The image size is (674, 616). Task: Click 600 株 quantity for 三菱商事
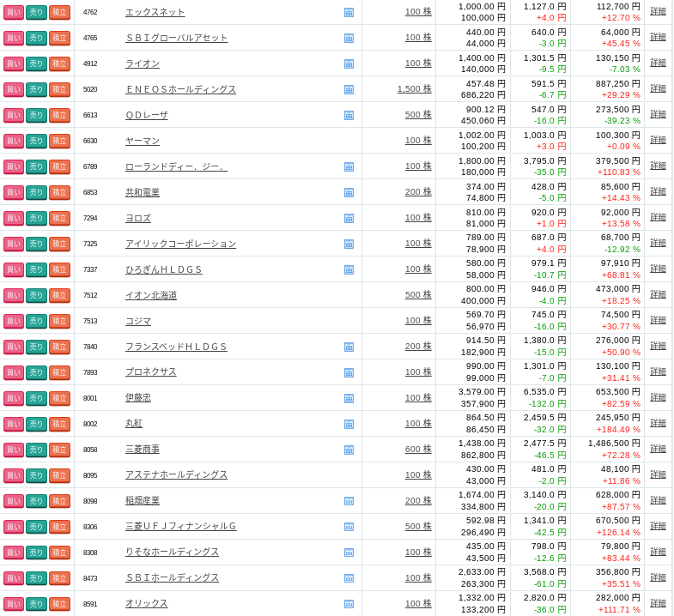pyautogui.click(x=418, y=450)
